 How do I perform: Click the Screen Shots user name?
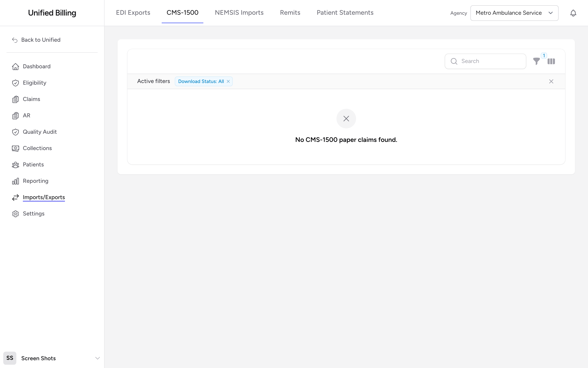[x=38, y=358]
